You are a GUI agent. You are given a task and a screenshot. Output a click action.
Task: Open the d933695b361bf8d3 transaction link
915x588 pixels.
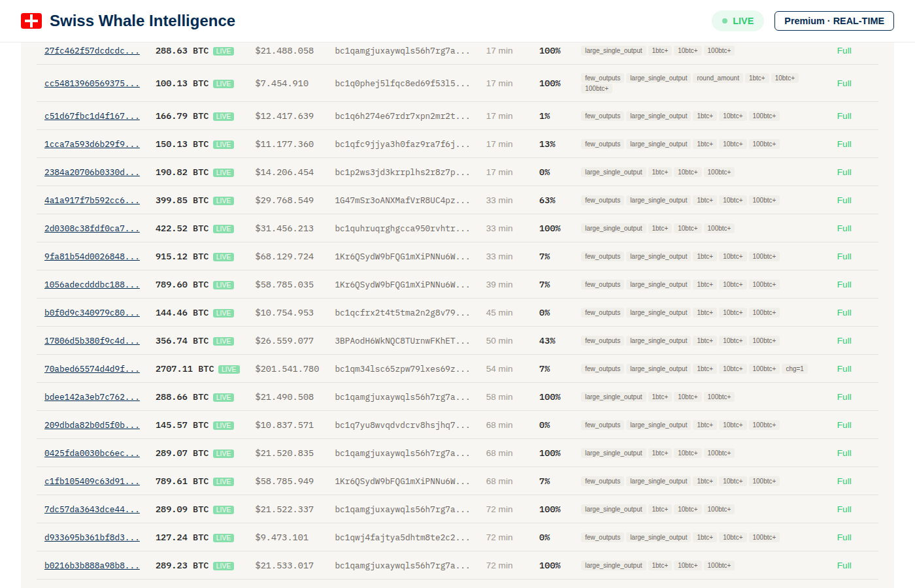pyautogui.click(x=91, y=537)
